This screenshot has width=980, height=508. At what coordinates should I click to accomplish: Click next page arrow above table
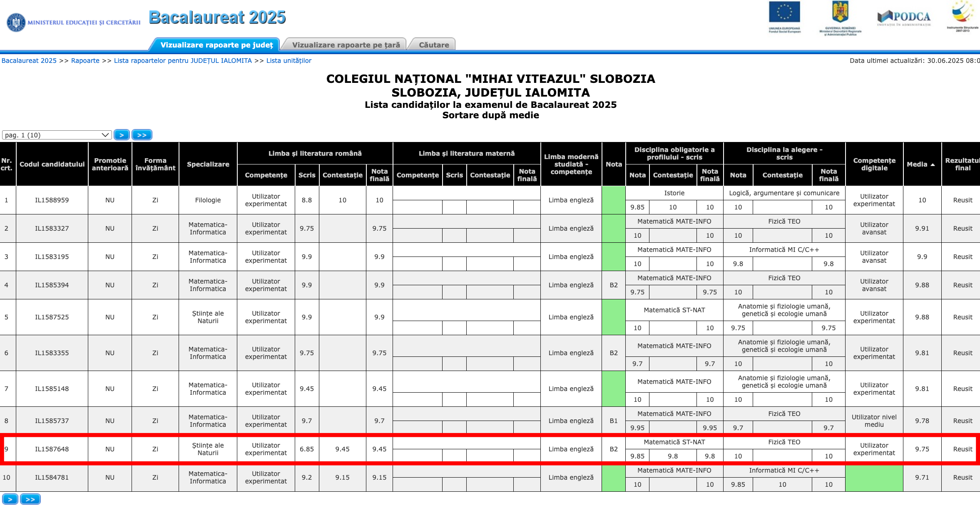(122, 135)
